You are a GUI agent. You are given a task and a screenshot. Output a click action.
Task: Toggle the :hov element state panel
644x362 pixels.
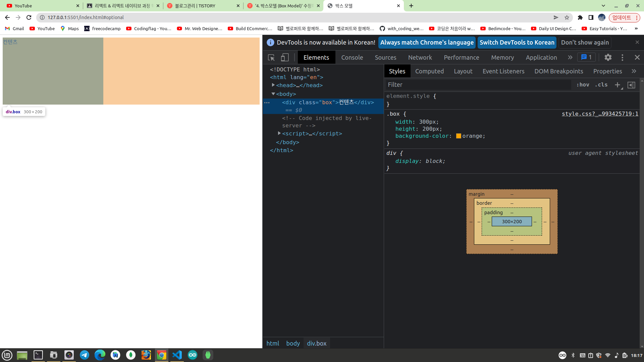(x=583, y=85)
